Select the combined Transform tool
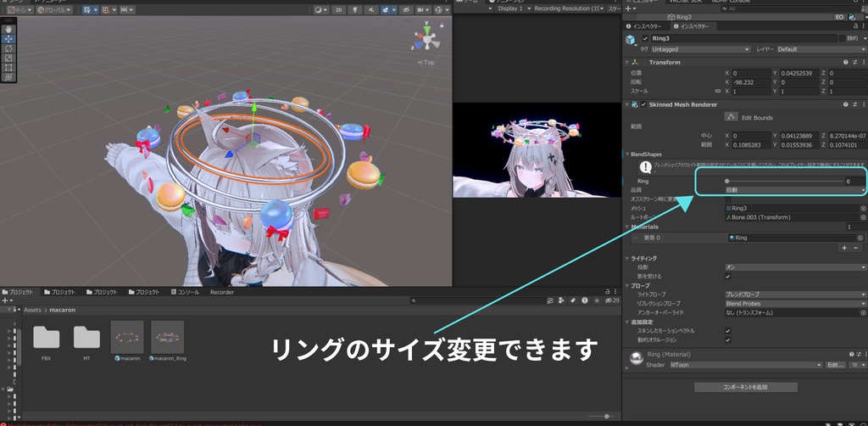The width and height of the screenshot is (868, 426). (x=8, y=77)
